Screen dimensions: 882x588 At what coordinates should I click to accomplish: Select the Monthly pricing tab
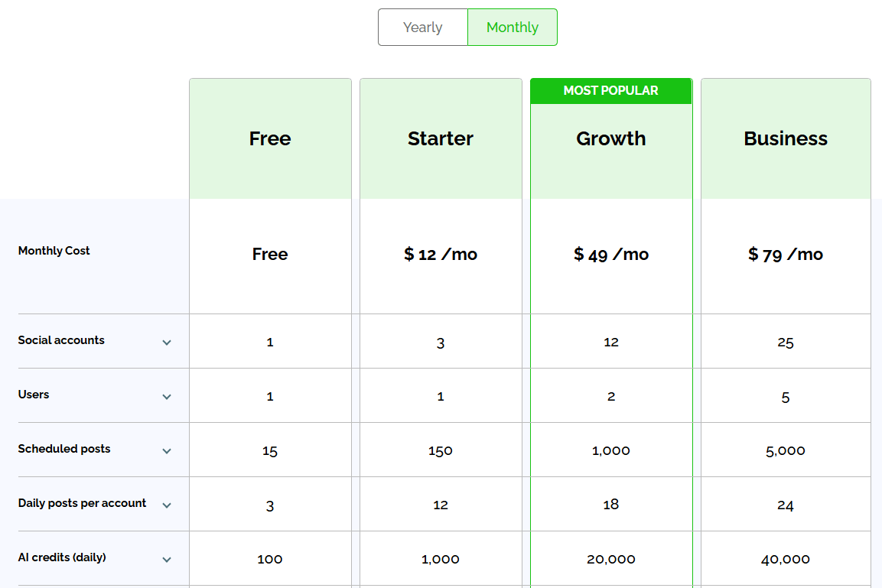coord(512,27)
